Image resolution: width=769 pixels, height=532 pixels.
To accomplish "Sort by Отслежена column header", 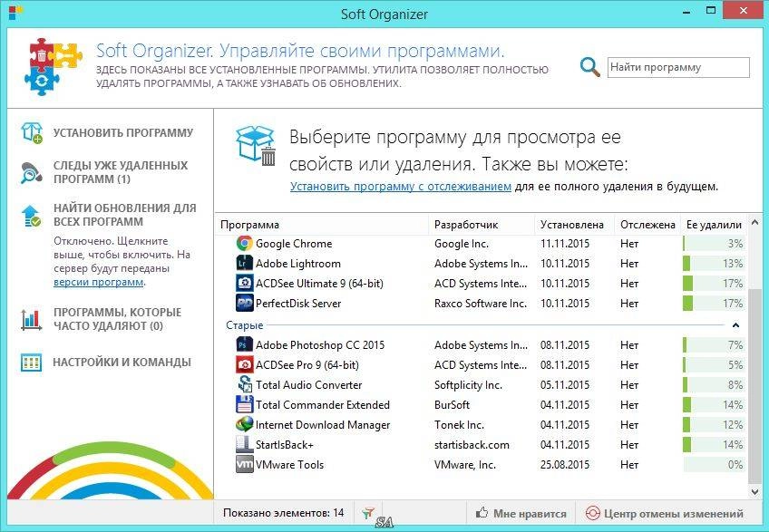I will click(647, 225).
